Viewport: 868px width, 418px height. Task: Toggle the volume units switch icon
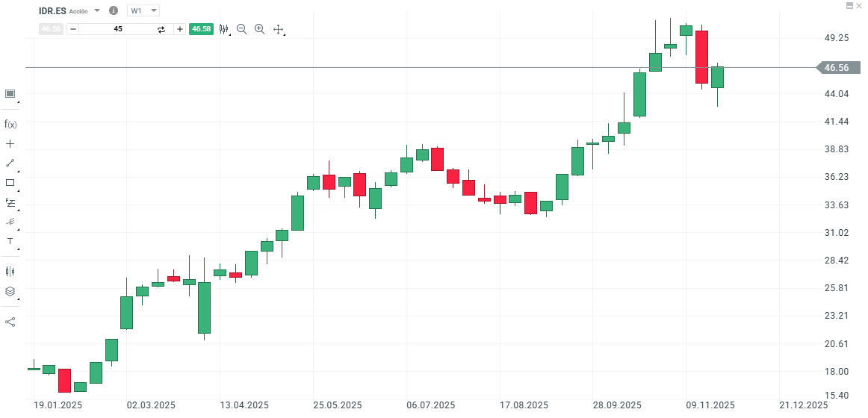coord(161,29)
